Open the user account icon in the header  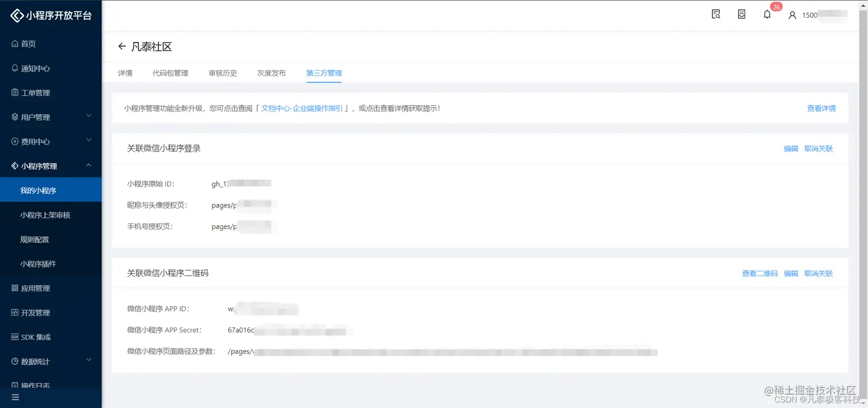792,15
